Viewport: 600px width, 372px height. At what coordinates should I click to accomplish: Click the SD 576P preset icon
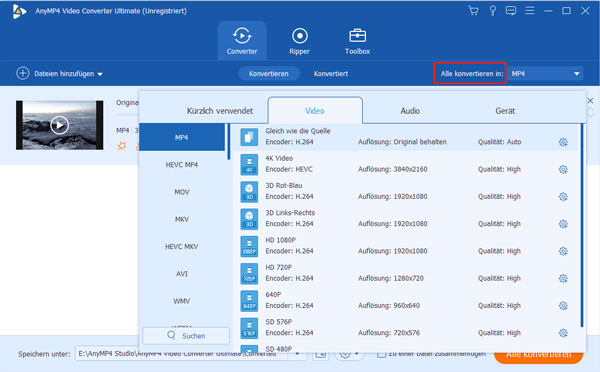tap(249, 328)
